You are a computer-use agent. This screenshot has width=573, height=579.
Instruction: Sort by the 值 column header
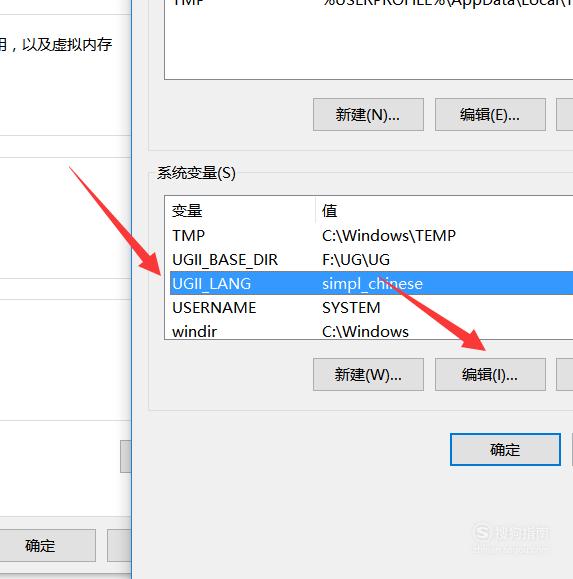pyautogui.click(x=445, y=211)
